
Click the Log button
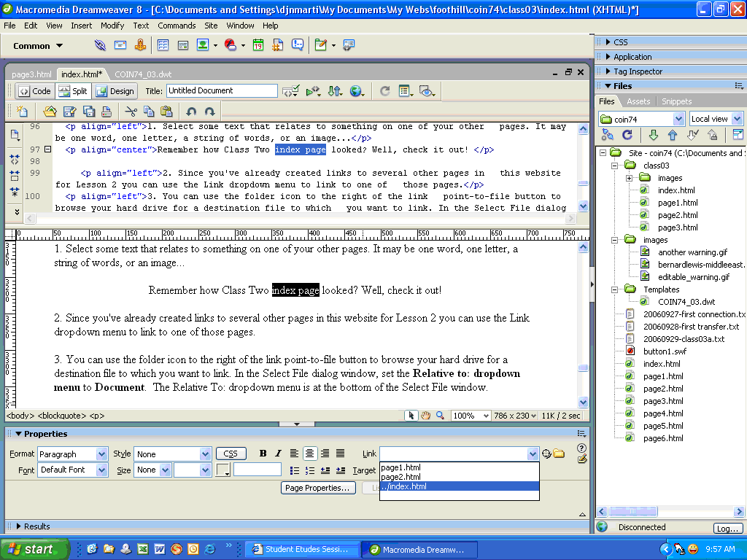click(x=727, y=528)
